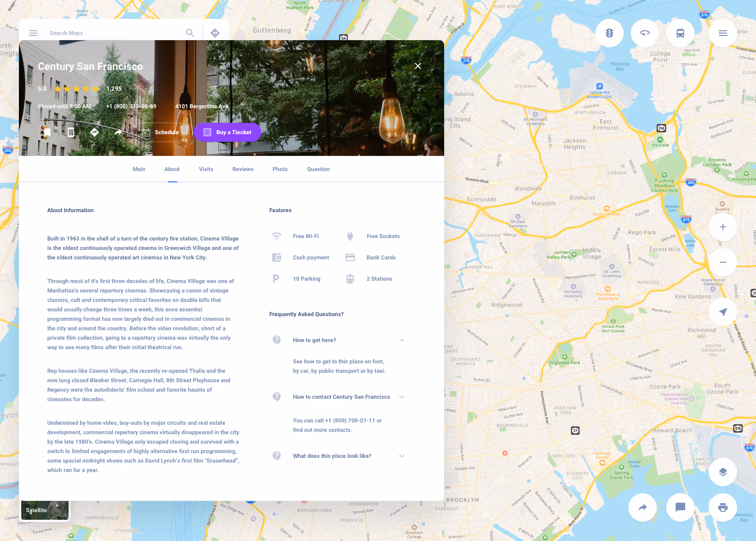Expand 'How to contact Century San Francisco'
Screen dimensions: 756x541
pyautogui.click(x=402, y=397)
